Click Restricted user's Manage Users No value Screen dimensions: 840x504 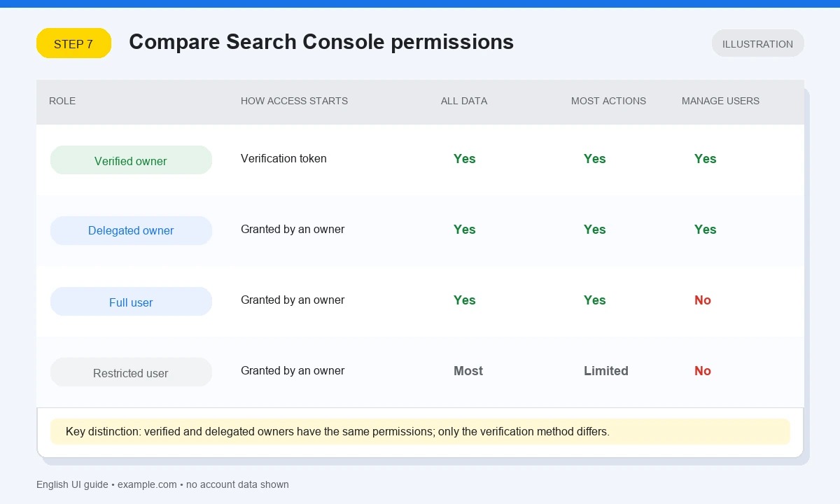(702, 371)
